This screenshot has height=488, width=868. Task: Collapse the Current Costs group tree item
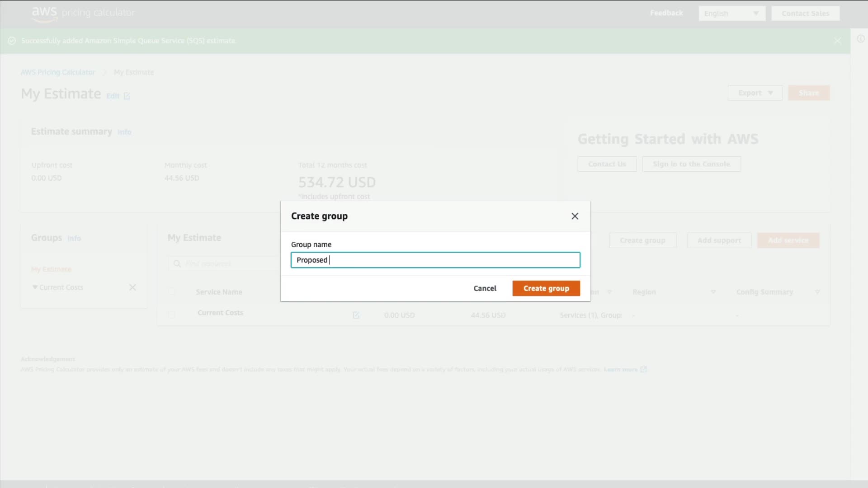35,287
